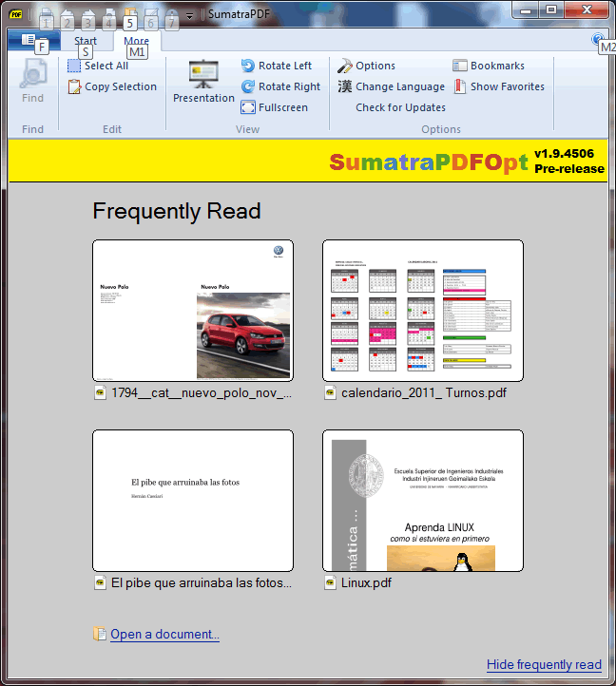Image resolution: width=616 pixels, height=686 pixels.
Task: Click the Show Favorites bookmark icon
Action: click(x=460, y=86)
